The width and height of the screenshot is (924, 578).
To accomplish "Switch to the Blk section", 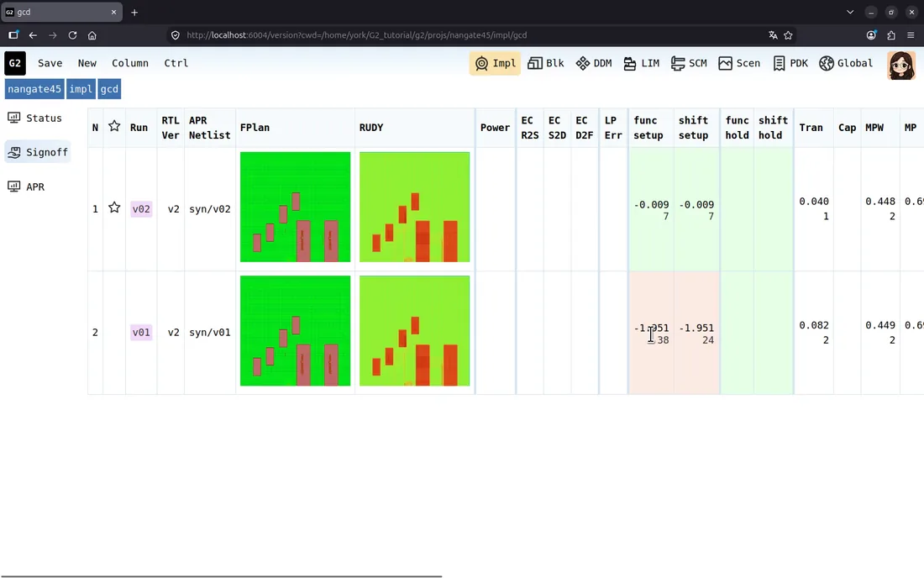I will pos(546,63).
